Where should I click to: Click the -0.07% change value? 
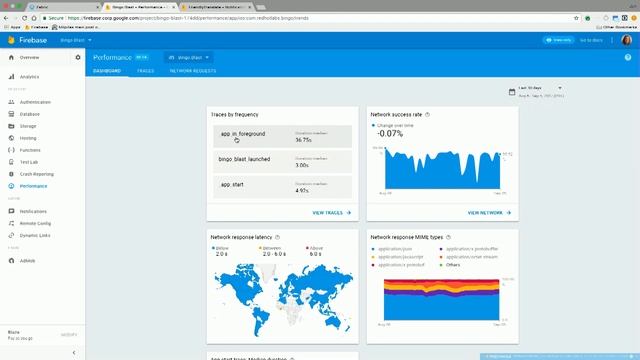coord(390,133)
